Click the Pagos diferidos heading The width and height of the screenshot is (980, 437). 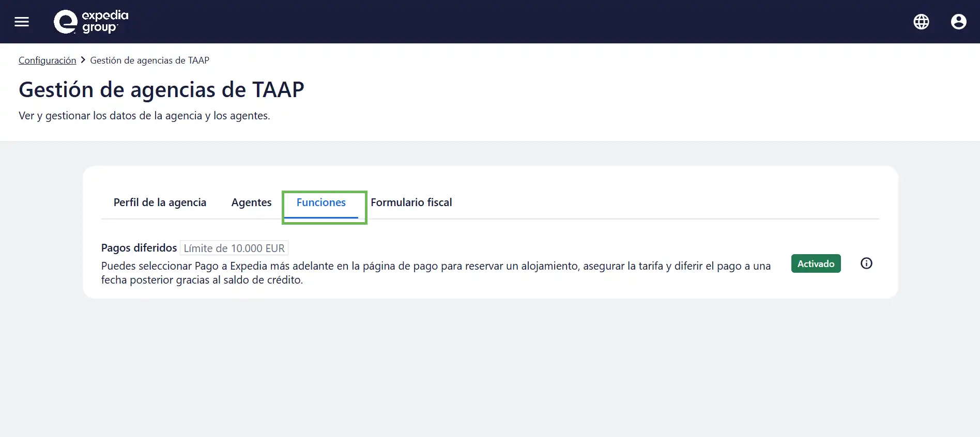click(x=139, y=248)
